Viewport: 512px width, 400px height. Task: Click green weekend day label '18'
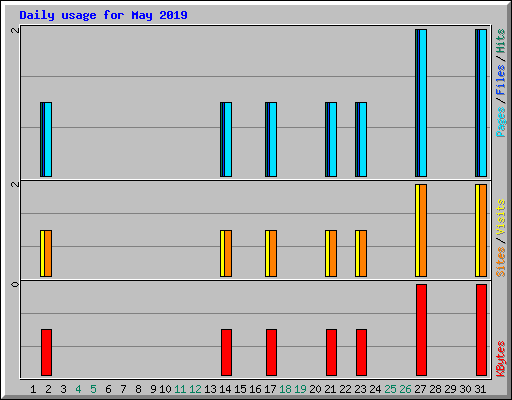point(285,389)
